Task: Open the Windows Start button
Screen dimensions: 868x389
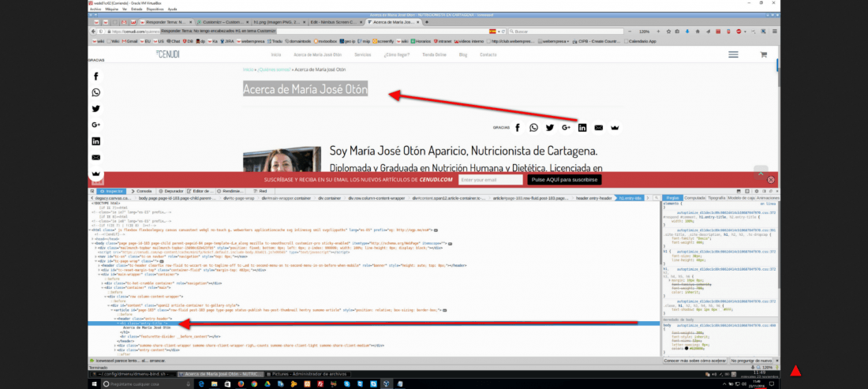Action: [x=94, y=383]
